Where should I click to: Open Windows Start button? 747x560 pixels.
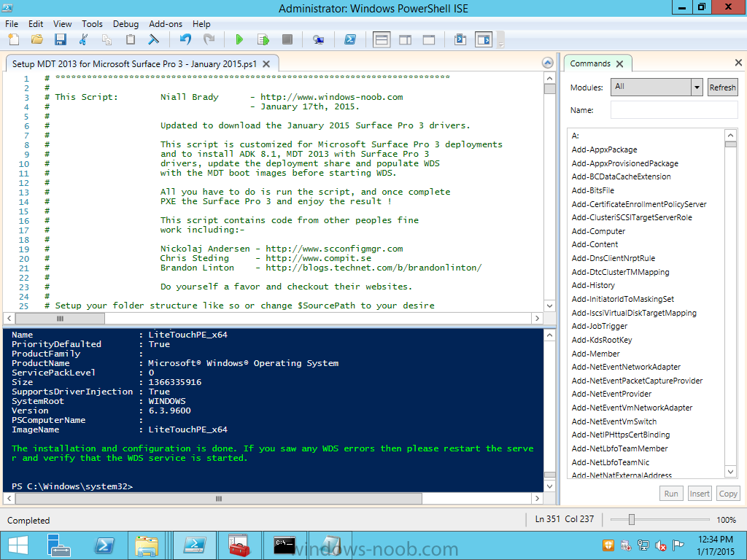[18, 545]
